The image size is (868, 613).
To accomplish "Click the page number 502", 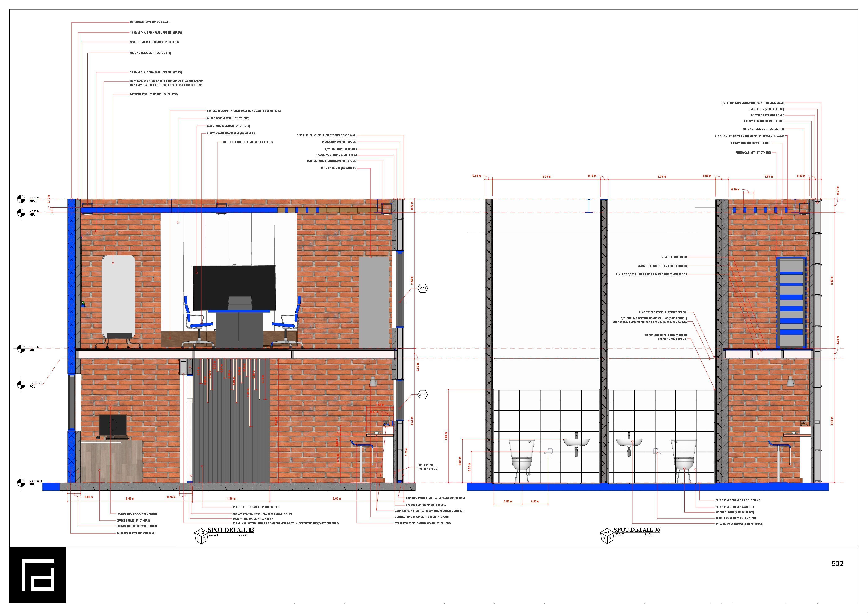I will (837, 564).
